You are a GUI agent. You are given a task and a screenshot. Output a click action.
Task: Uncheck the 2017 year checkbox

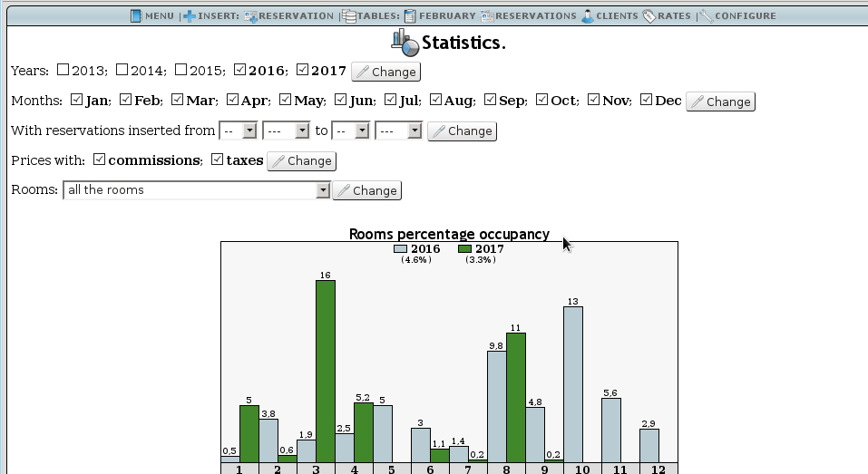coord(303,70)
